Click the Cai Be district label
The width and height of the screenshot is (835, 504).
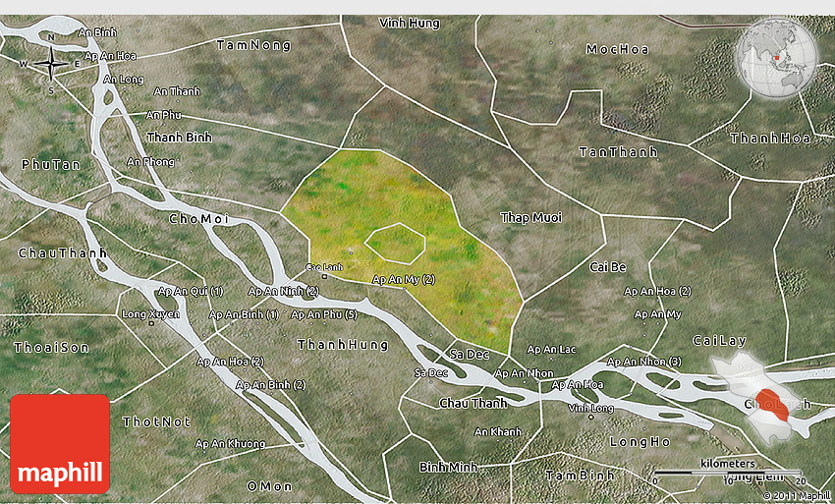(607, 267)
